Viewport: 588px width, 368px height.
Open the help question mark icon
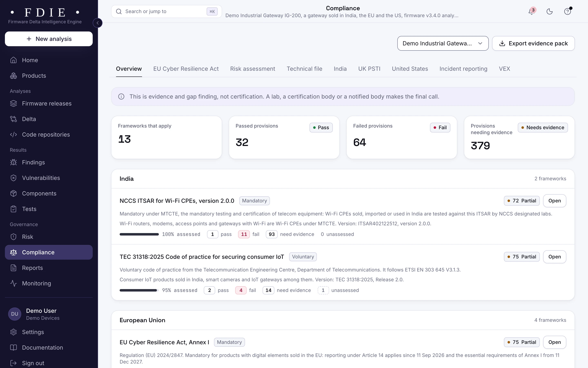(x=568, y=11)
